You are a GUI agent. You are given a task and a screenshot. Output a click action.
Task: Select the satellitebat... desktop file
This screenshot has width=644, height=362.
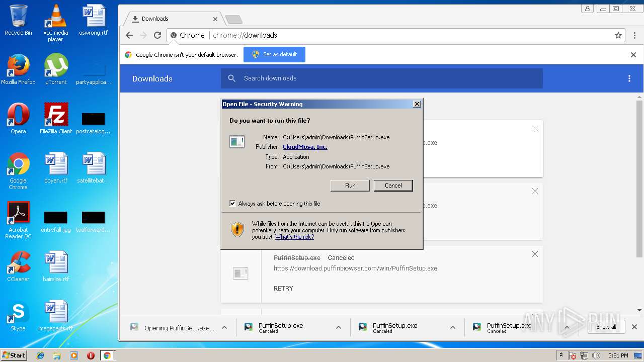tap(94, 168)
